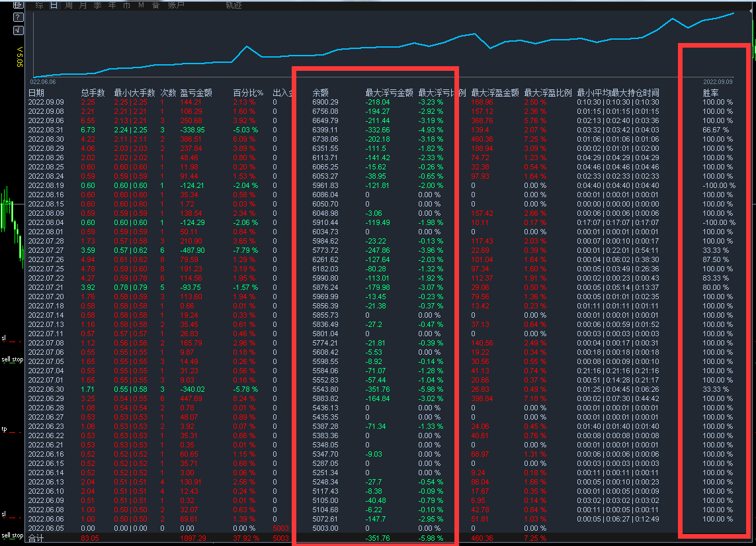Click the total percentage 37.92 %
The image size is (756, 546).
tap(246, 538)
